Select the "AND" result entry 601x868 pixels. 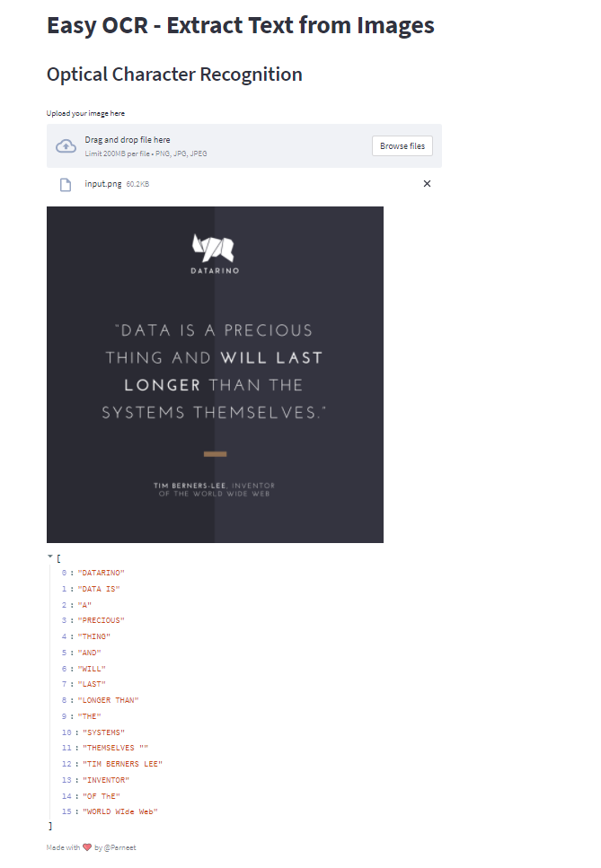click(x=89, y=653)
